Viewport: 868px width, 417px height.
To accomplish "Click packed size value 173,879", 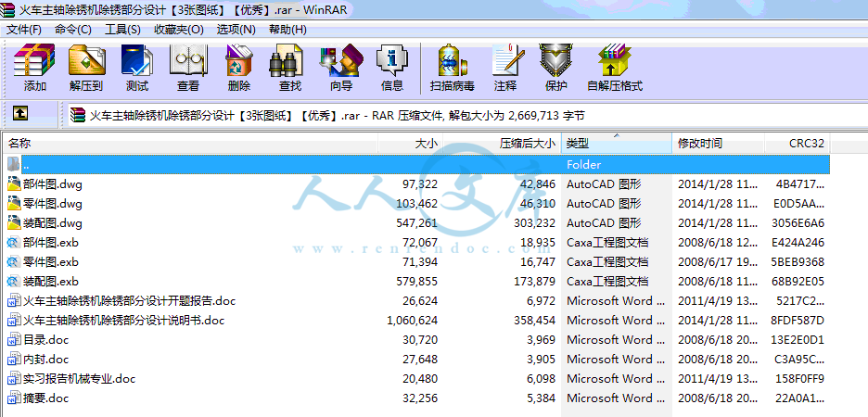I will [x=534, y=282].
